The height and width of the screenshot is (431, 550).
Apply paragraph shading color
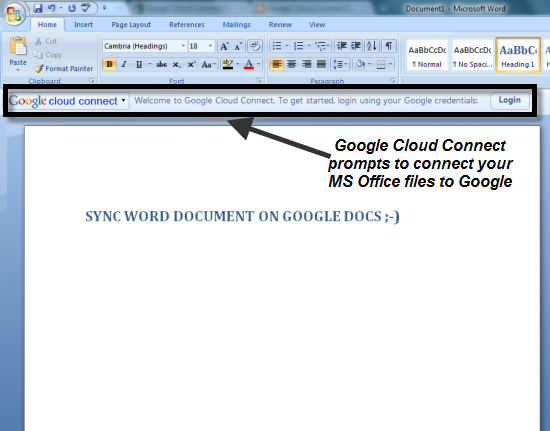(360, 65)
